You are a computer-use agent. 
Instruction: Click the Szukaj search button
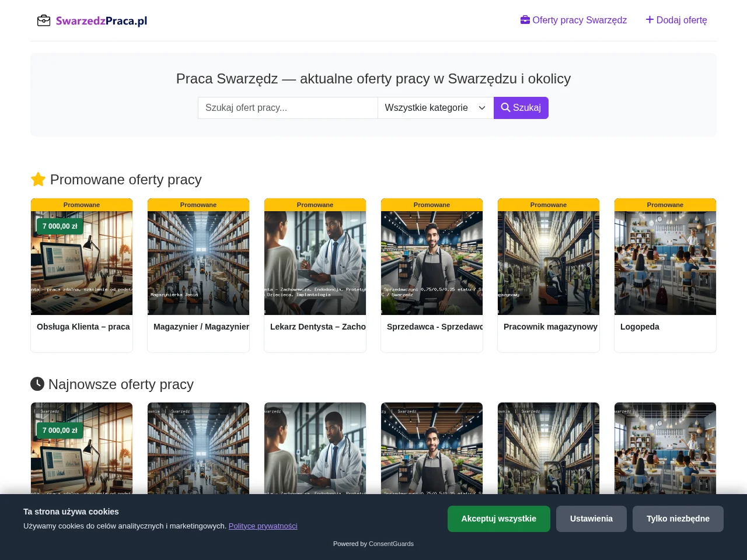521,108
